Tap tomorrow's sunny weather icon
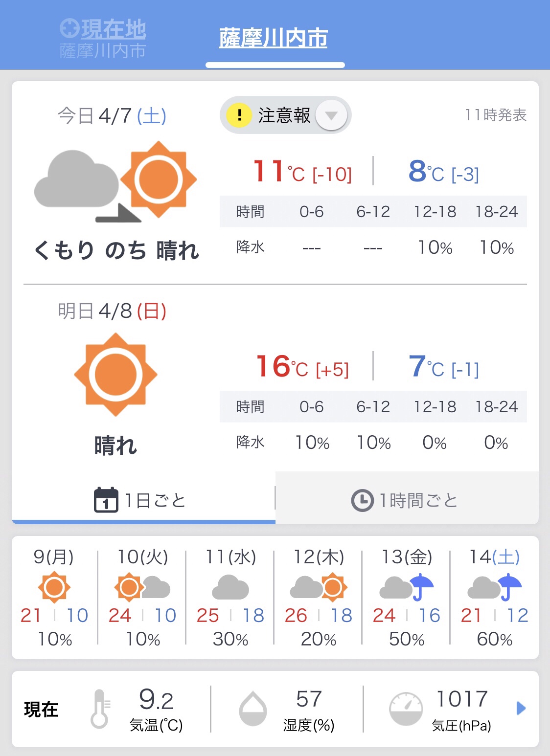Viewport: 550px width, 756px height. (115, 374)
